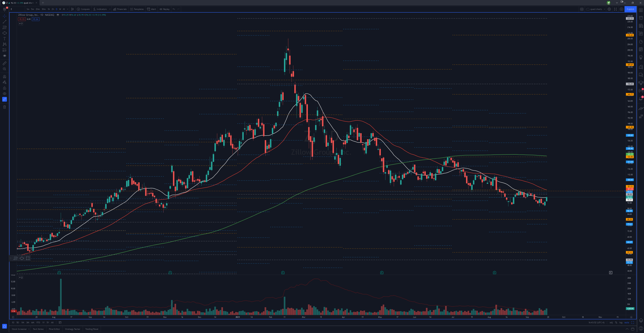Image resolution: width=644 pixels, height=333 pixels.
Task: Switch to the 5m timeframe
Action: (32, 9)
